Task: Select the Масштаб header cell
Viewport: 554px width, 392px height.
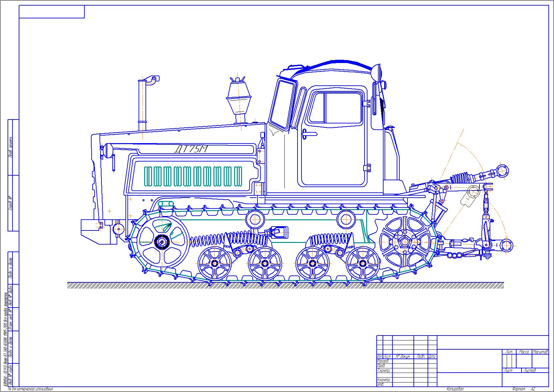Action: coord(540,352)
